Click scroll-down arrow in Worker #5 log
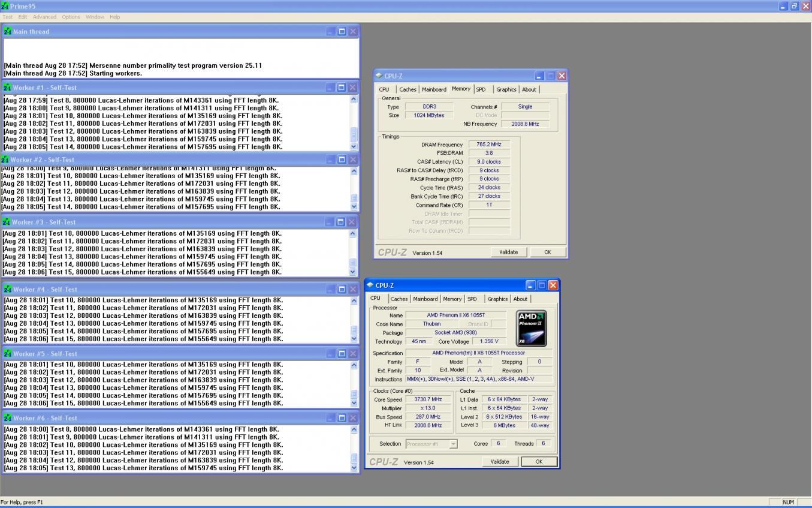 tap(354, 403)
